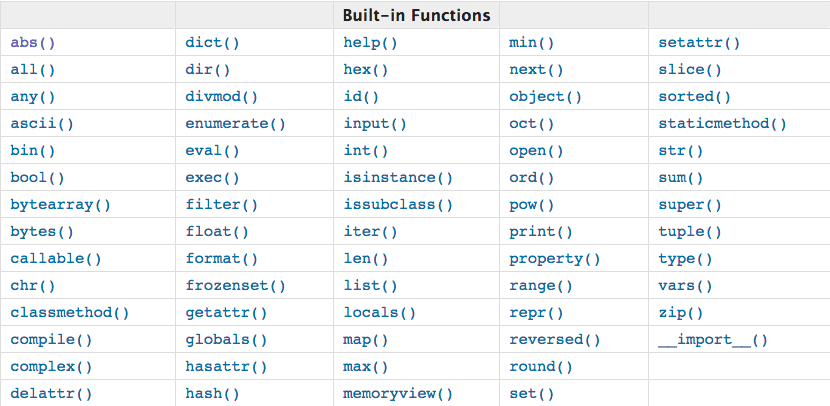Click the abs() function link
This screenshot has width=830, height=406.
[x=33, y=43]
